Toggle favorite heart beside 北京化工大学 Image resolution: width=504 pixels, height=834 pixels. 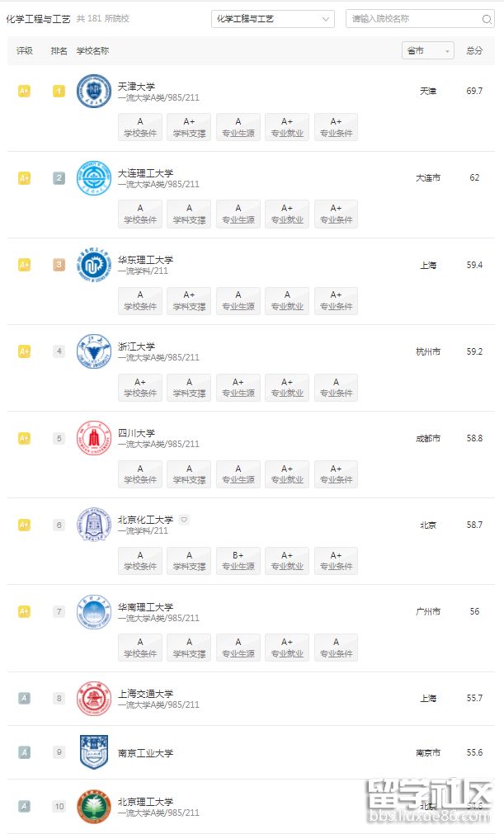(x=184, y=520)
